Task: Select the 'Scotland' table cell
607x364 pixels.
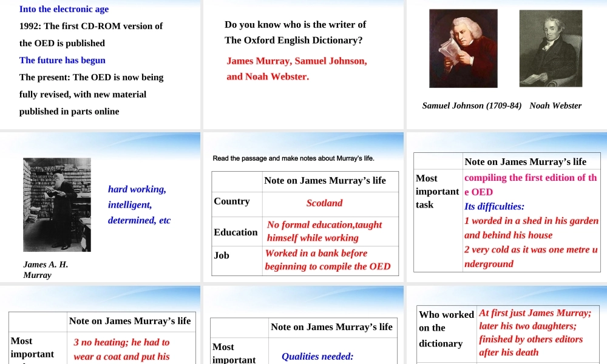Action: pos(324,203)
